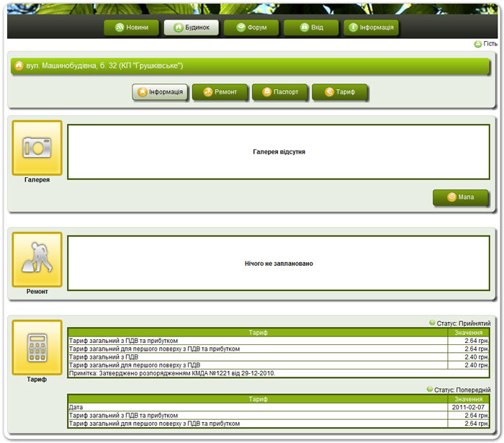Click the Галерея відсутня message
504x443 pixels.
click(x=279, y=152)
